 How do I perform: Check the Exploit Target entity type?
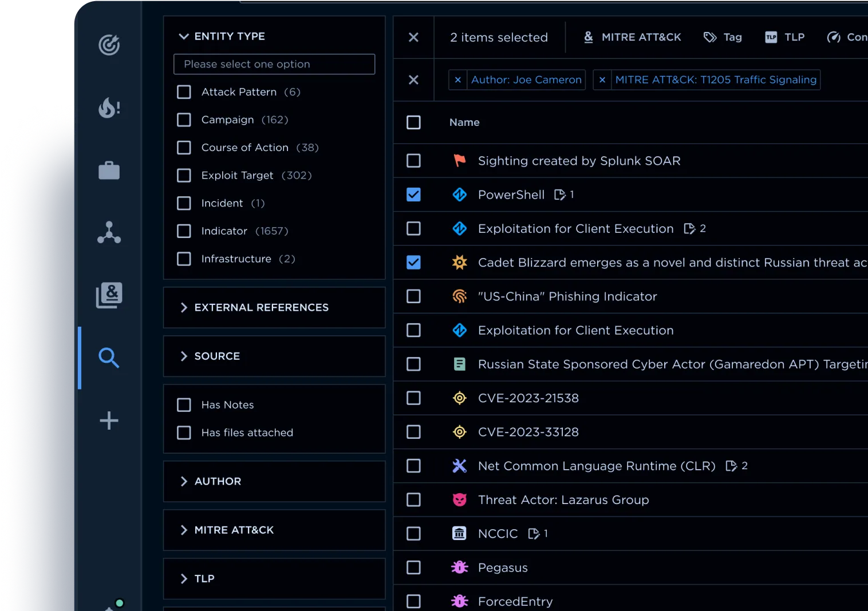point(184,175)
